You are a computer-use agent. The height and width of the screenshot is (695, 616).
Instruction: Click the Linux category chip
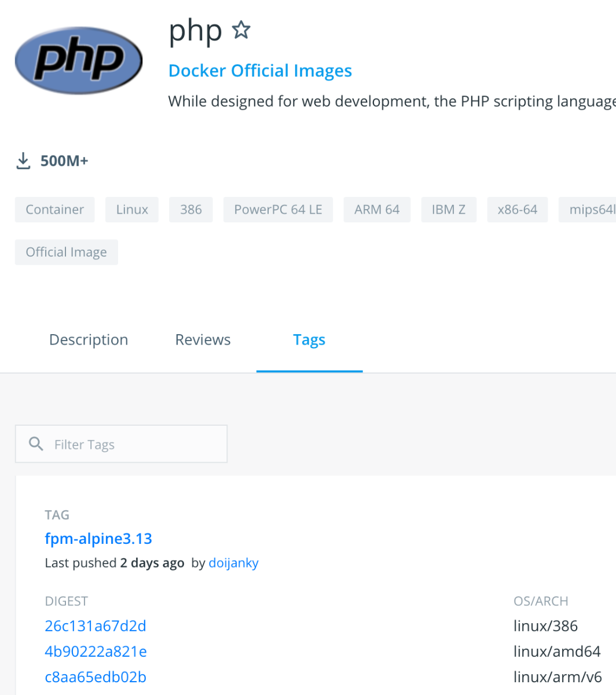(132, 210)
